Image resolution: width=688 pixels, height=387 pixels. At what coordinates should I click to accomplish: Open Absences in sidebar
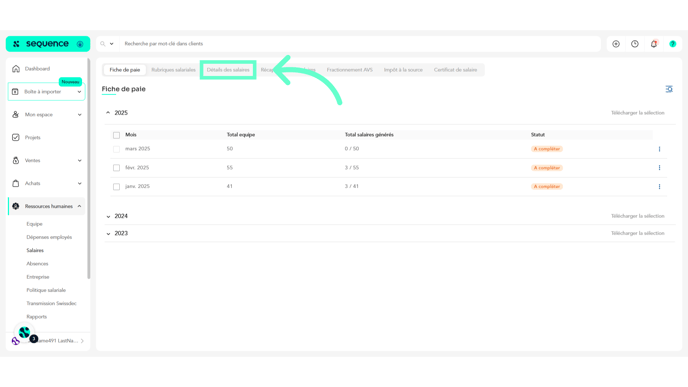coord(37,264)
